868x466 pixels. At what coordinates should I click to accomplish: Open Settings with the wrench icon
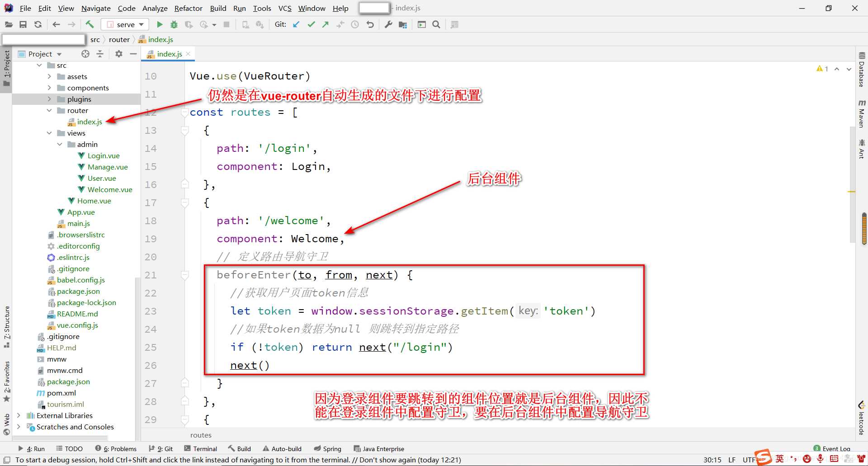tap(388, 24)
